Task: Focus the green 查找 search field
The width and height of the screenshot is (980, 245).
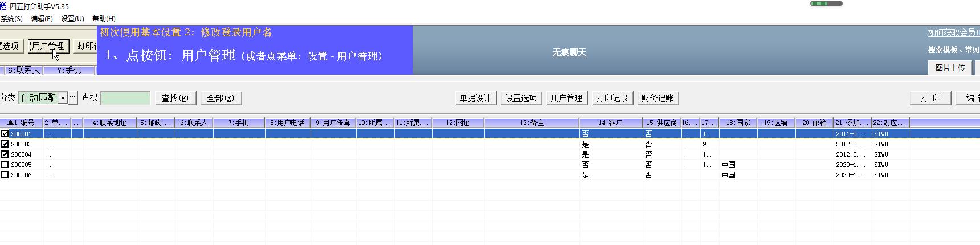Action: pos(125,98)
